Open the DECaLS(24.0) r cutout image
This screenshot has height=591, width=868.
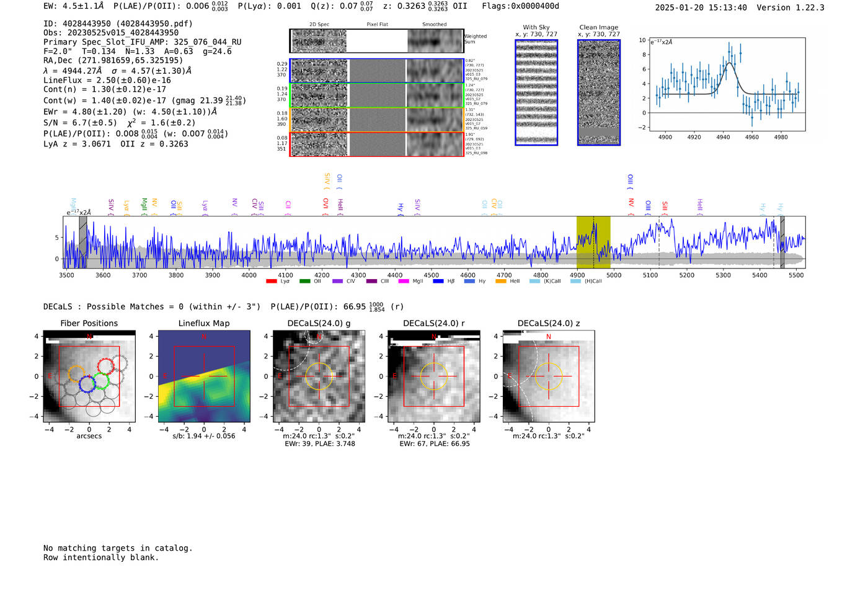click(434, 376)
